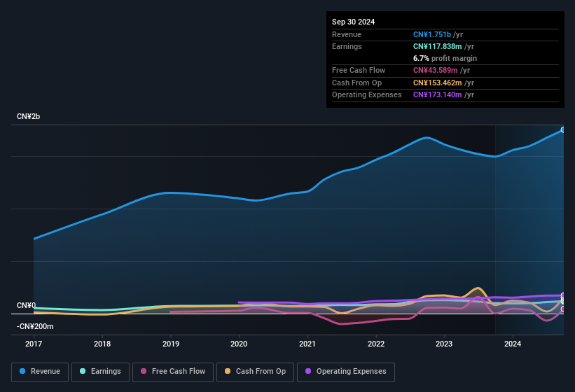Toggle the Cash From Op legend button
The image size is (575, 392).
coord(255,372)
